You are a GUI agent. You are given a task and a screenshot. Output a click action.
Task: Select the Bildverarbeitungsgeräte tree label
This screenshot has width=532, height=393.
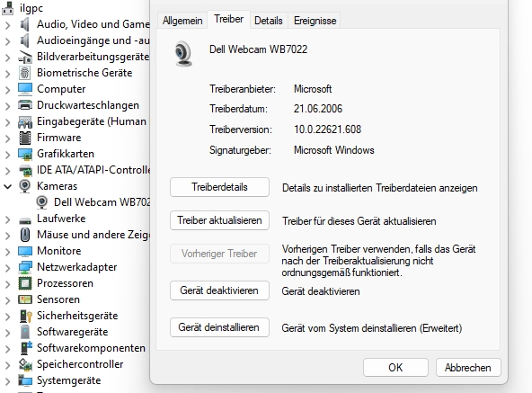(x=93, y=57)
